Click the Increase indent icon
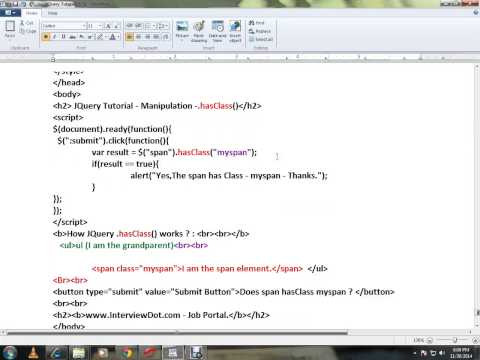The height and width of the screenshot is (360, 480). click(139, 26)
